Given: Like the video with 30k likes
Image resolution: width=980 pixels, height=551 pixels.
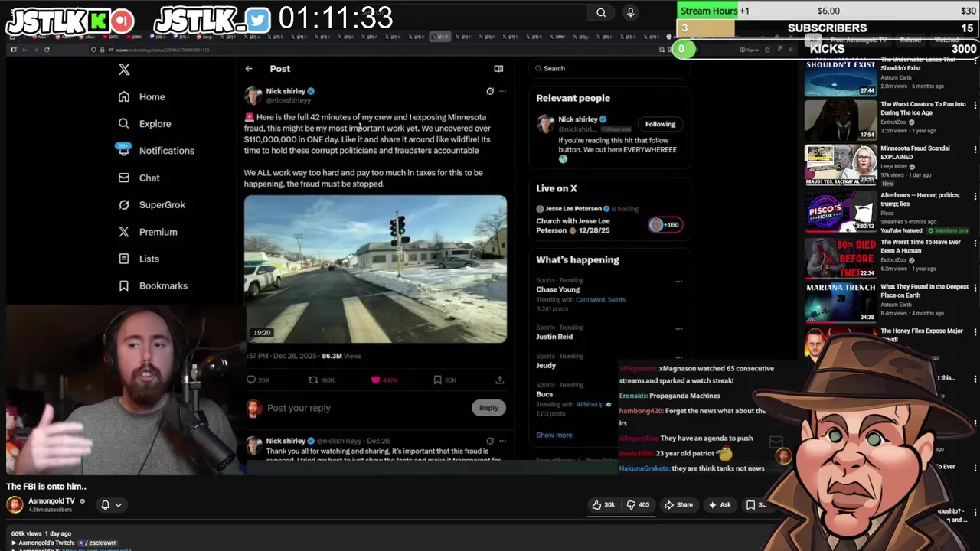Looking at the screenshot, I should 603,504.
